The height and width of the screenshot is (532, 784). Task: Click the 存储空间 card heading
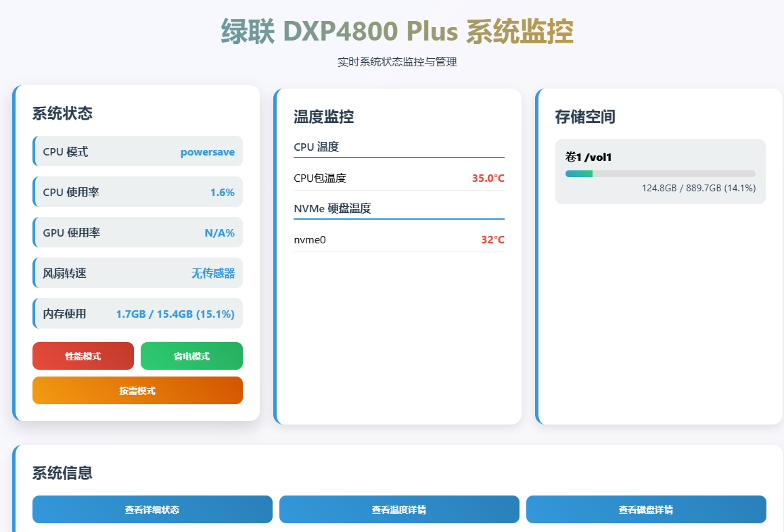click(585, 117)
